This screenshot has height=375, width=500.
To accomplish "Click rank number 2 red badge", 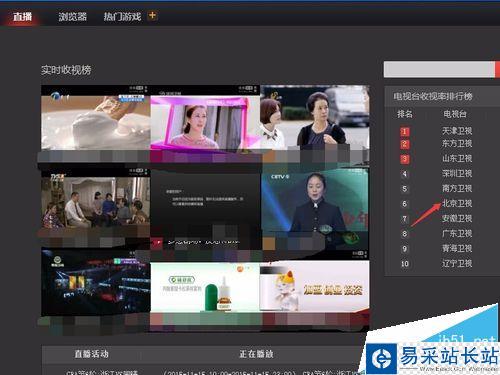I will (405, 144).
